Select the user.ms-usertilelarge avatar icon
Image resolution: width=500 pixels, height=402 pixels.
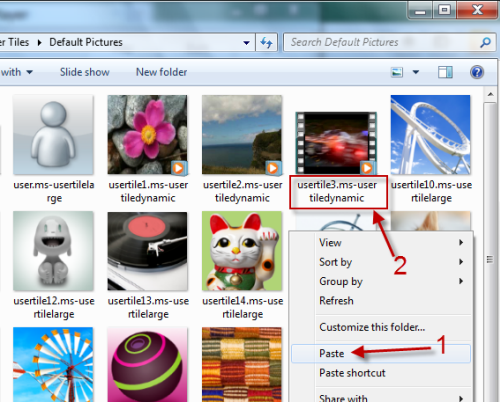click(x=53, y=135)
